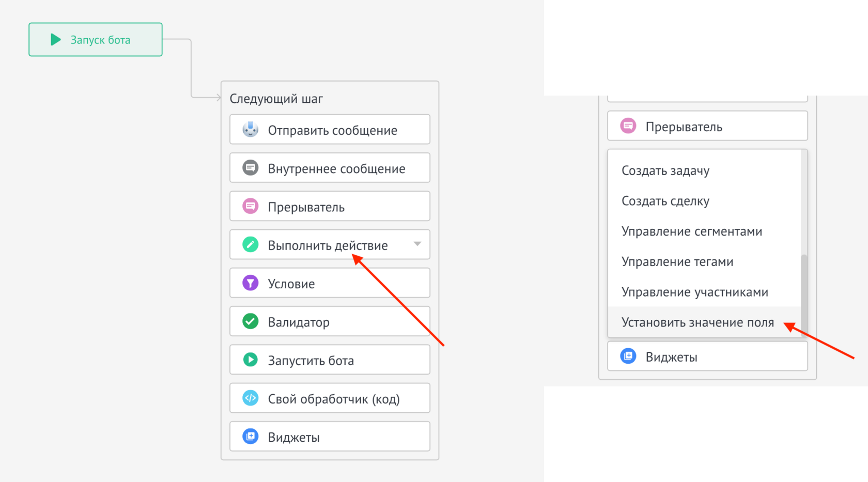Click the gray chat icon for Внутреннее сообщение
This screenshot has width=868, height=482.
click(x=251, y=168)
